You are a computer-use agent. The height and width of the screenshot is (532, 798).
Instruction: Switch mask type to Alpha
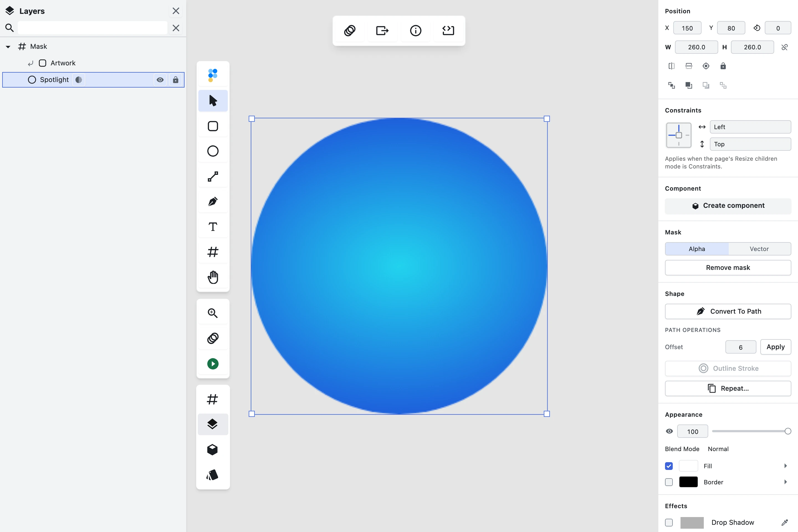[697, 249]
